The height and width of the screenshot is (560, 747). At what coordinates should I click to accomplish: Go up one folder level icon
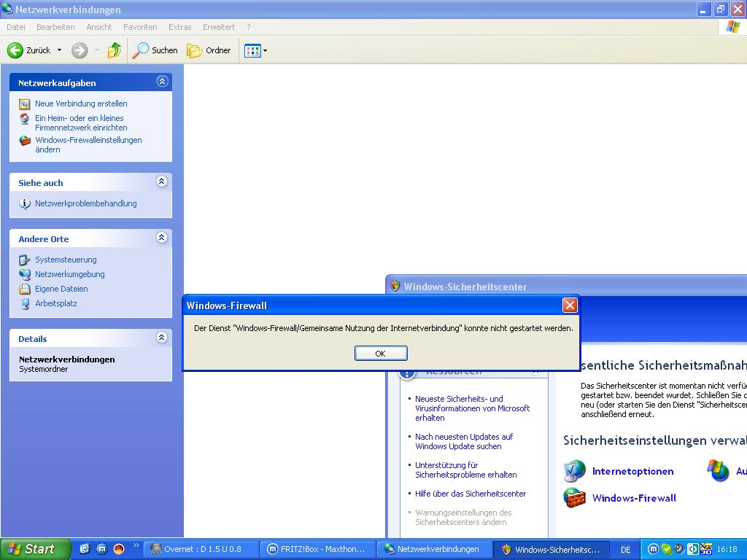pyautogui.click(x=115, y=50)
